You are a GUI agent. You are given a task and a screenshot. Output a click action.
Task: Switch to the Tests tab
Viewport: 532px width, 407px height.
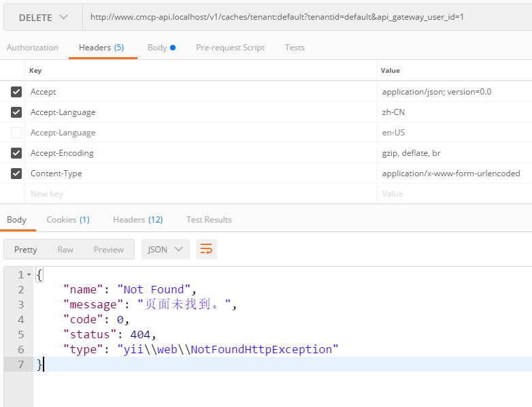[x=295, y=48]
